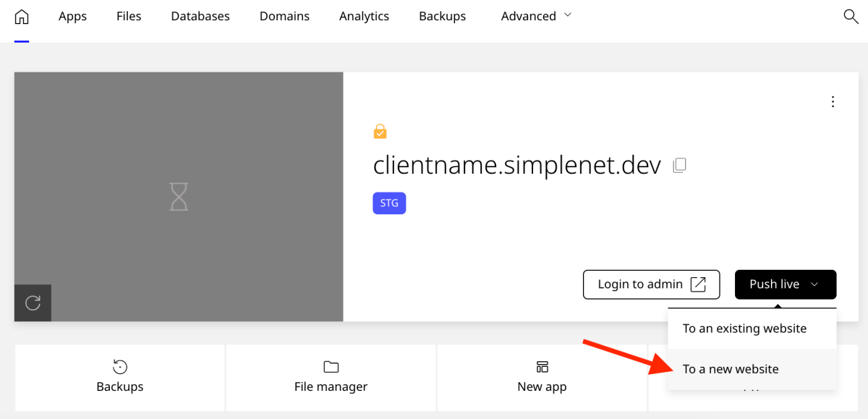The image size is (868, 419).
Task: Click the STG staging badge
Action: pos(389,203)
